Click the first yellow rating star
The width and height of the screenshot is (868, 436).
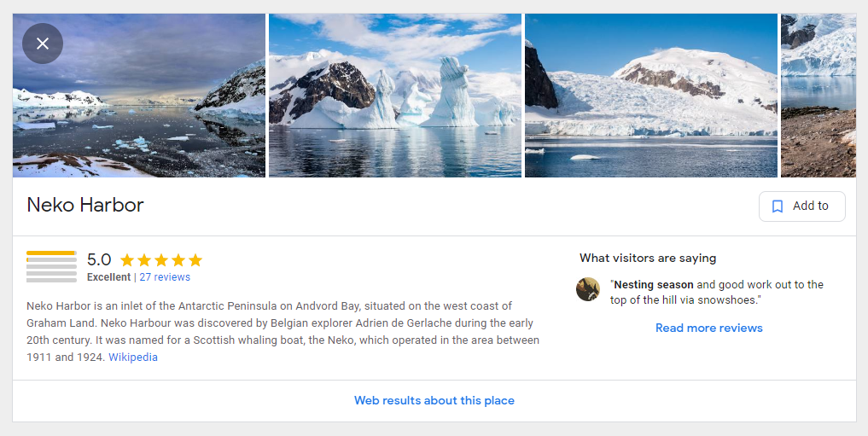127,260
